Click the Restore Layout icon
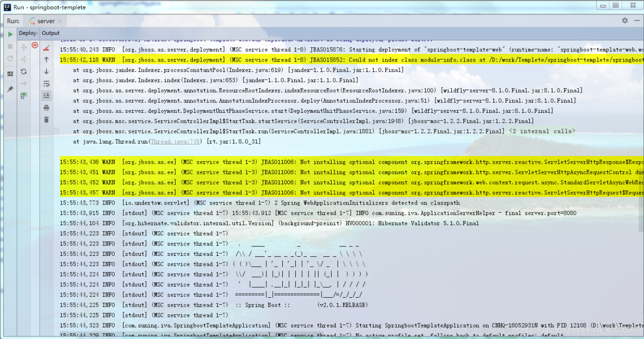Viewport: 644px width, 339px height. 10,74
